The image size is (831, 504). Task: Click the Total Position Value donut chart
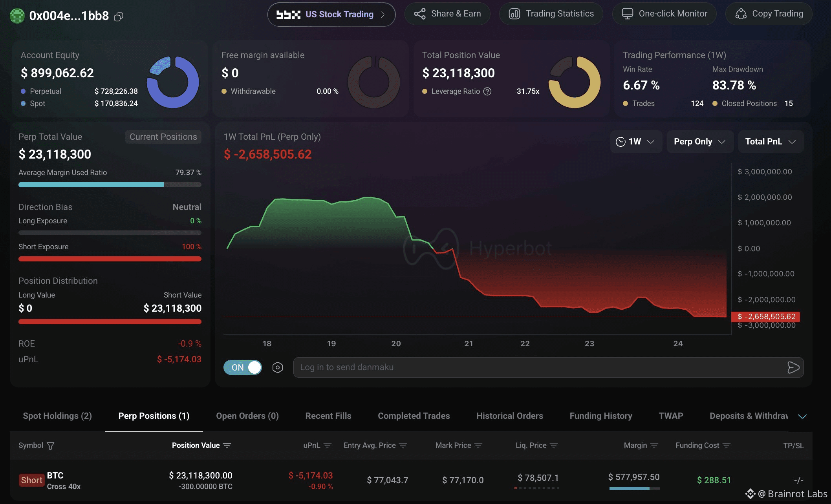tap(575, 82)
